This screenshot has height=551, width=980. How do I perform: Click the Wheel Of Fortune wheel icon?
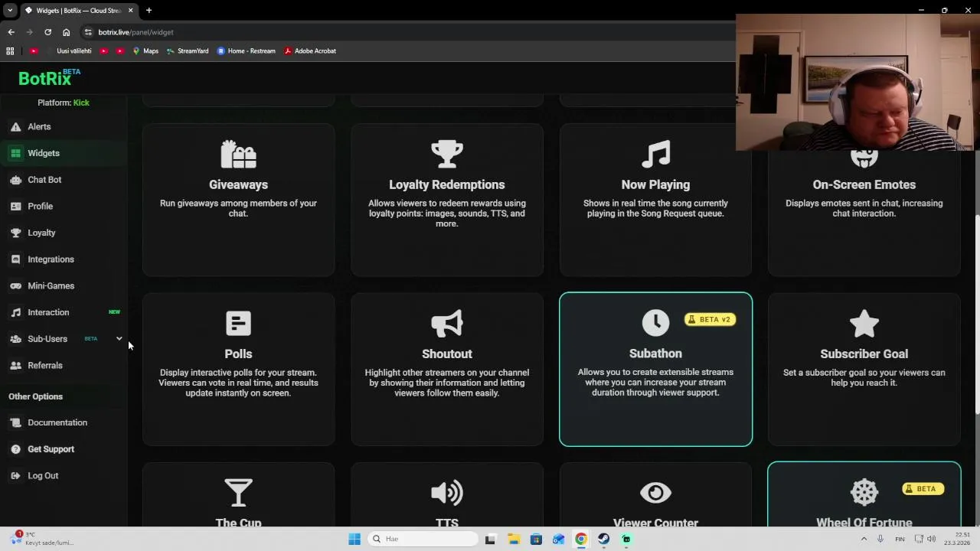864,492
